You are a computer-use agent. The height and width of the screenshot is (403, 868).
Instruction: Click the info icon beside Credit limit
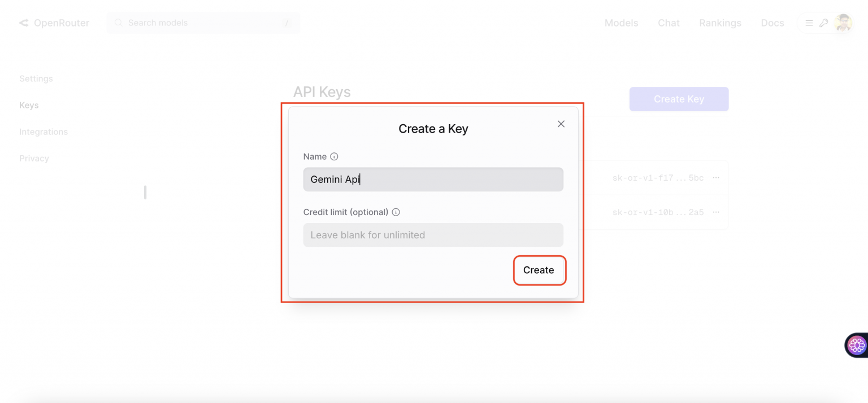(396, 212)
